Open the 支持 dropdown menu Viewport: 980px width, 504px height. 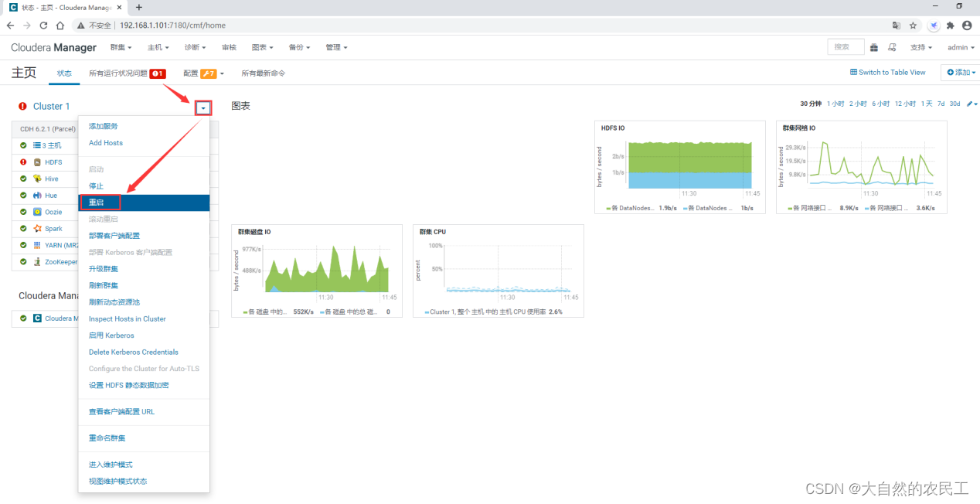point(921,47)
